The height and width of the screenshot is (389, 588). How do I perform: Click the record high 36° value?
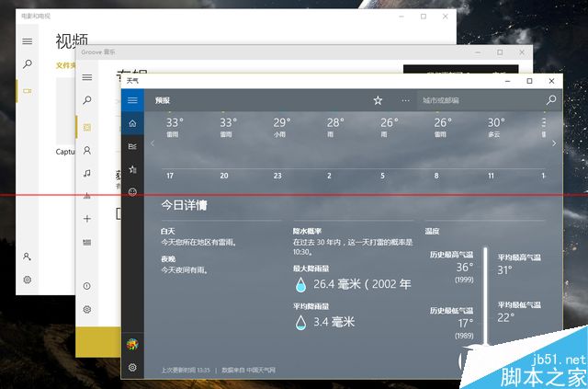(x=465, y=268)
